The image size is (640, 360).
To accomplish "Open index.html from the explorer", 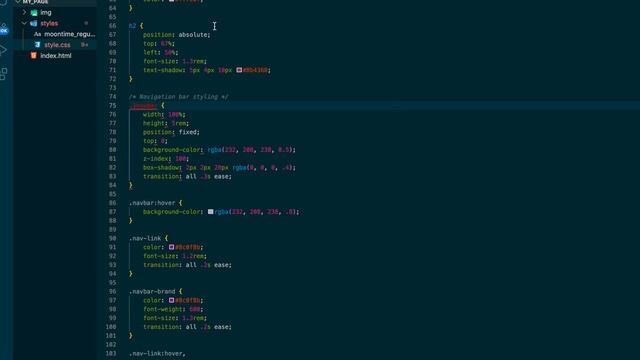I will [56, 56].
